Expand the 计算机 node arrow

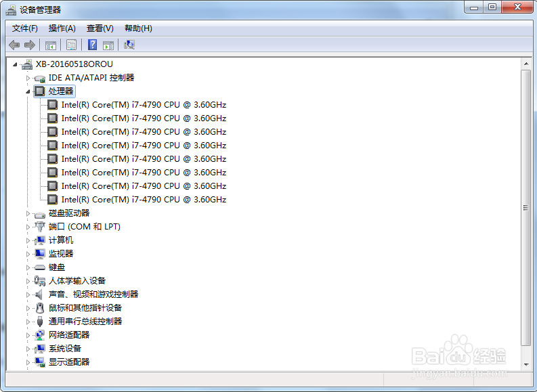click(28, 240)
